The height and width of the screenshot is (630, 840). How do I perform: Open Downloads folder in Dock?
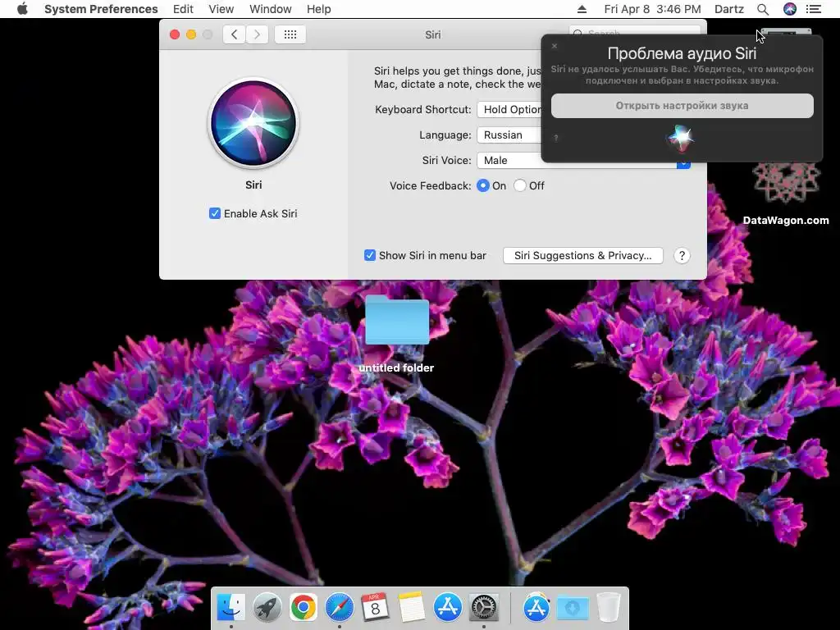572,607
